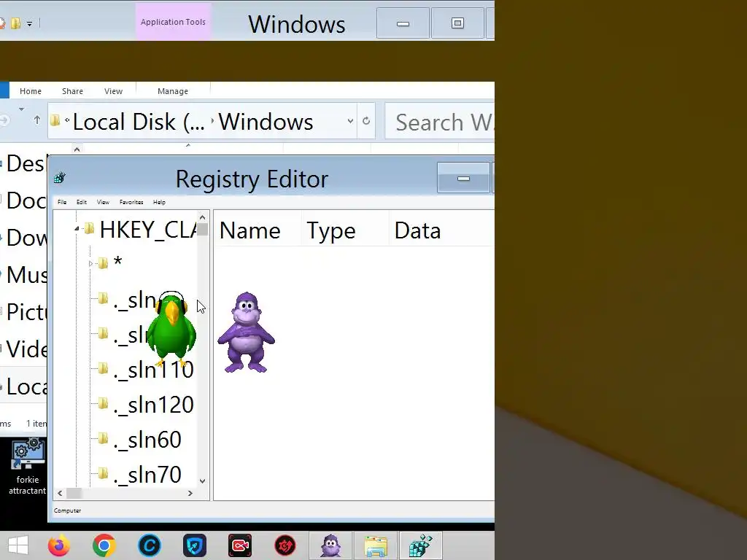Maximize the Windows Explorer window
The width and height of the screenshot is (747, 560).
click(457, 23)
